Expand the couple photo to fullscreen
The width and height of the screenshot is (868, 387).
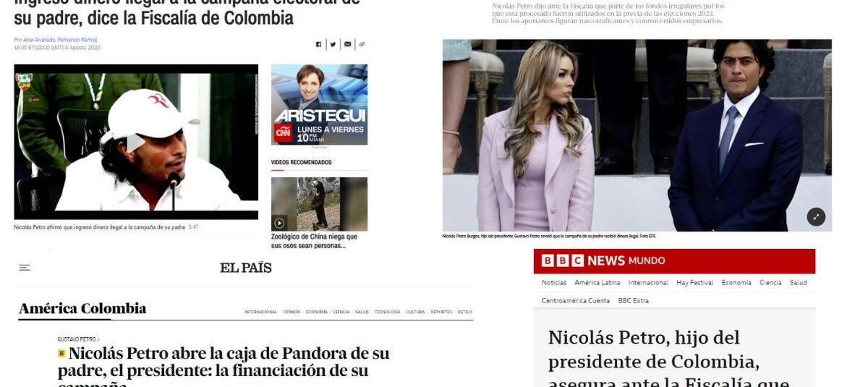click(x=816, y=216)
